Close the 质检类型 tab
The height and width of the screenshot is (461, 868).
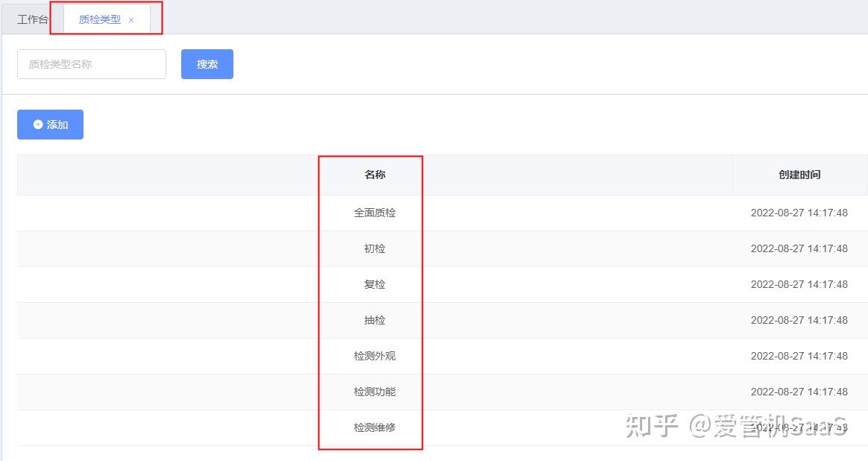point(131,20)
